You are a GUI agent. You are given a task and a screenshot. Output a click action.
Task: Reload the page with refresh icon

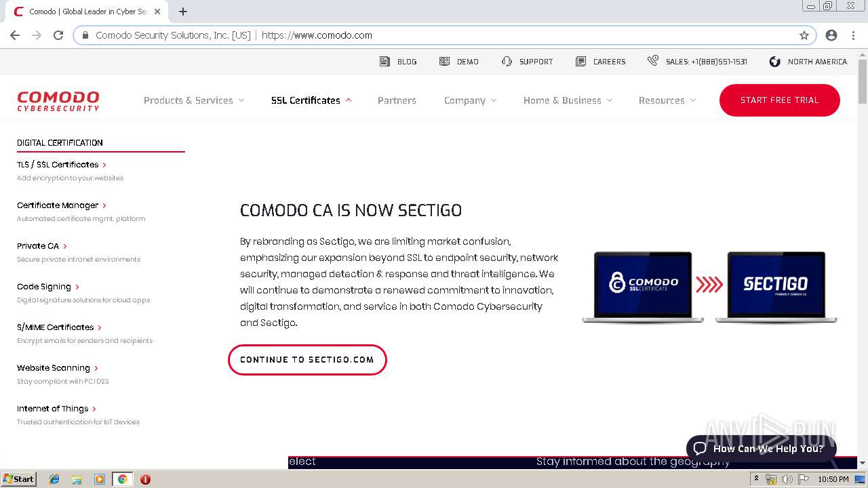coord(58,35)
